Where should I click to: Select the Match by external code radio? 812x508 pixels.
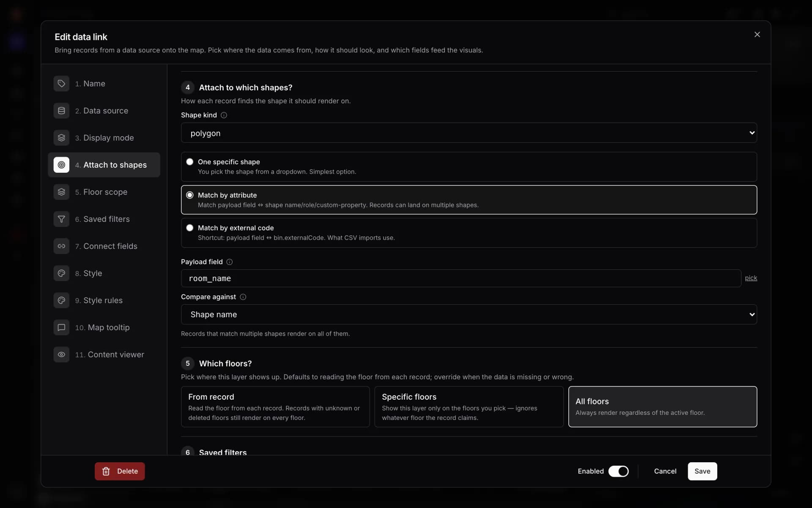[190, 228]
